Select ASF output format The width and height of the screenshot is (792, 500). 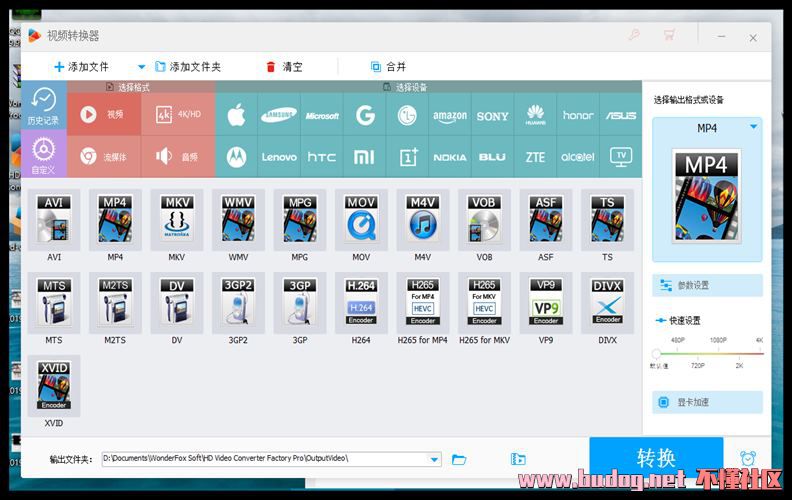click(x=546, y=220)
